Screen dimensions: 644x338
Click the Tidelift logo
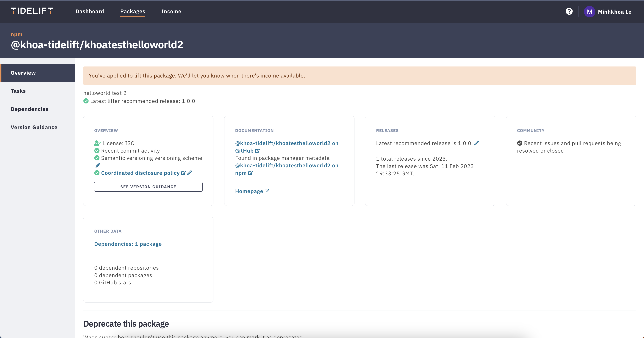(32, 11)
